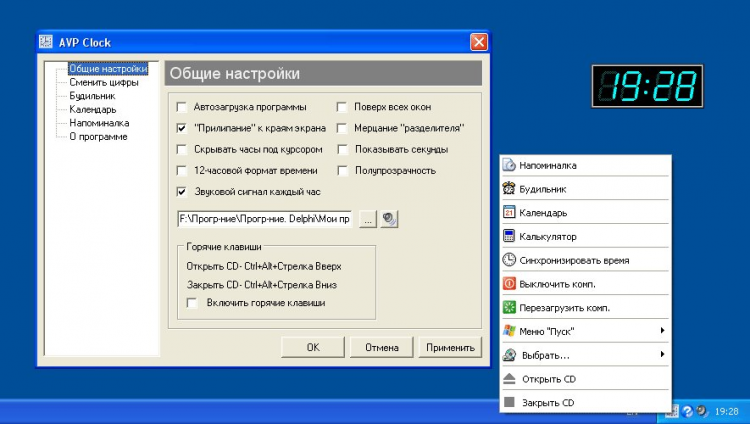Click the clock icon for Синхронизировать время
This screenshot has height=424, width=750.
[x=509, y=260]
